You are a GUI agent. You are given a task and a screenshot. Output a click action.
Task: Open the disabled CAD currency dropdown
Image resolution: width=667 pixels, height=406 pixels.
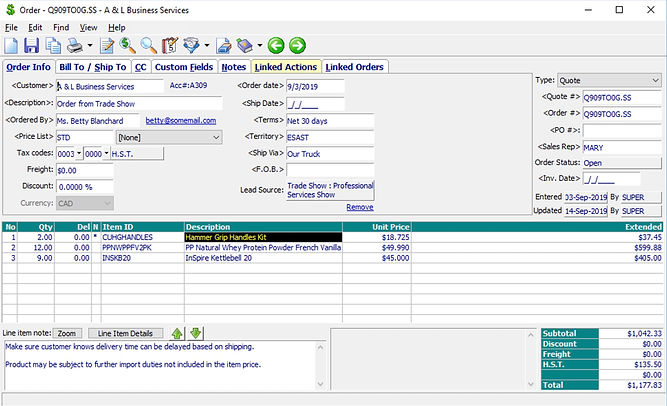tap(85, 203)
